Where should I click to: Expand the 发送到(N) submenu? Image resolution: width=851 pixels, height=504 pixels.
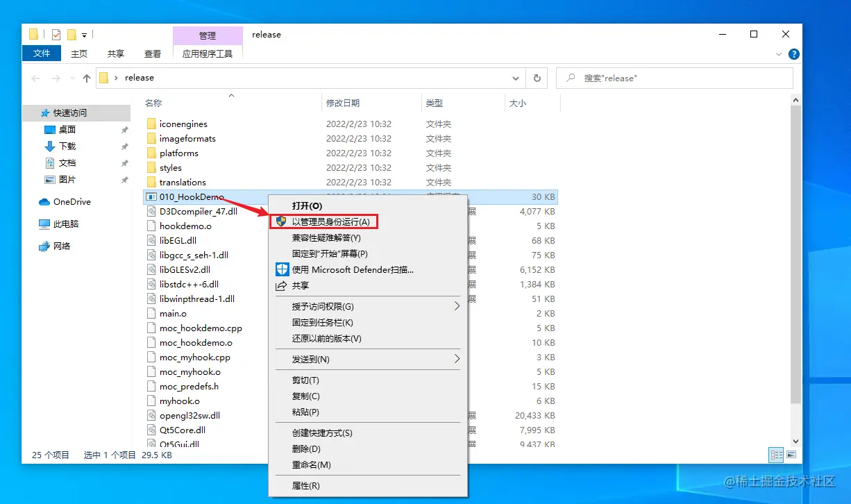tap(368, 360)
